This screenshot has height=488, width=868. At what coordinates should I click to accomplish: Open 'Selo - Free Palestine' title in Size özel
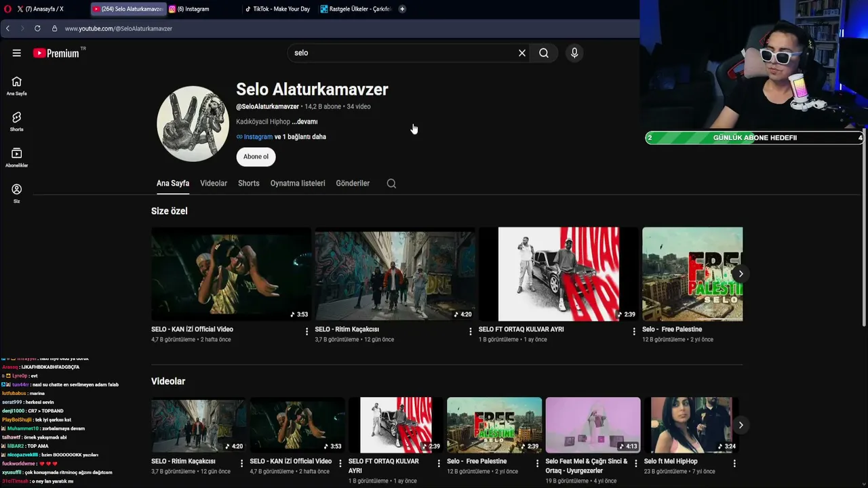(x=672, y=329)
